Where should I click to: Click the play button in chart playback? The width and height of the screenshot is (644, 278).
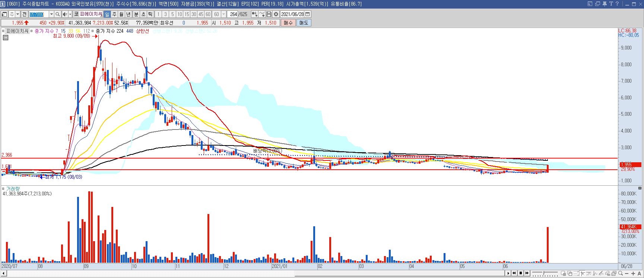coord(508,273)
